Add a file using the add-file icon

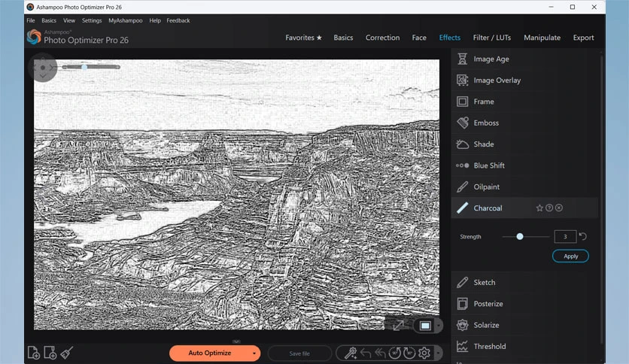coord(33,353)
